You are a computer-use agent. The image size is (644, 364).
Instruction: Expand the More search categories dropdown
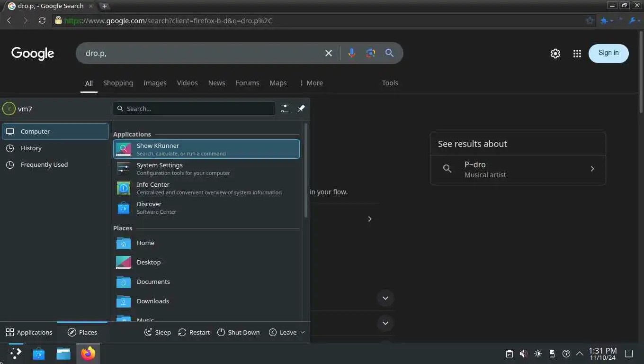click(x=311, y=83)
